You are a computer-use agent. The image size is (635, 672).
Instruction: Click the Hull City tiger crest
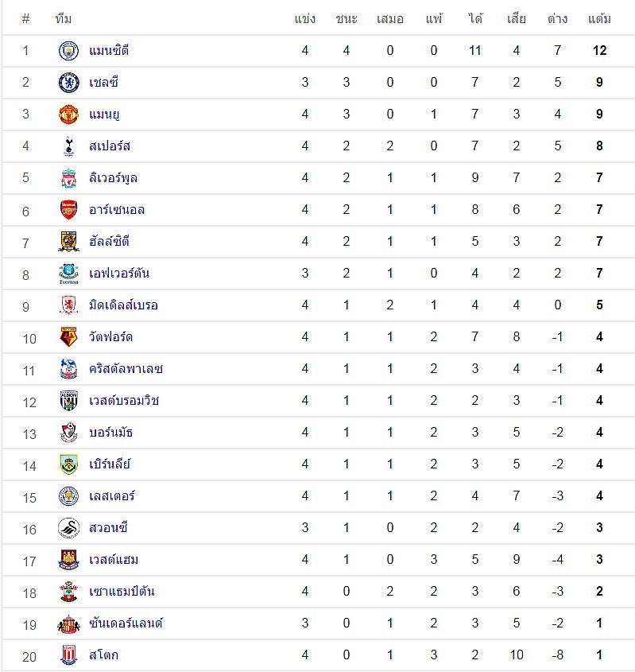(68, 242)
